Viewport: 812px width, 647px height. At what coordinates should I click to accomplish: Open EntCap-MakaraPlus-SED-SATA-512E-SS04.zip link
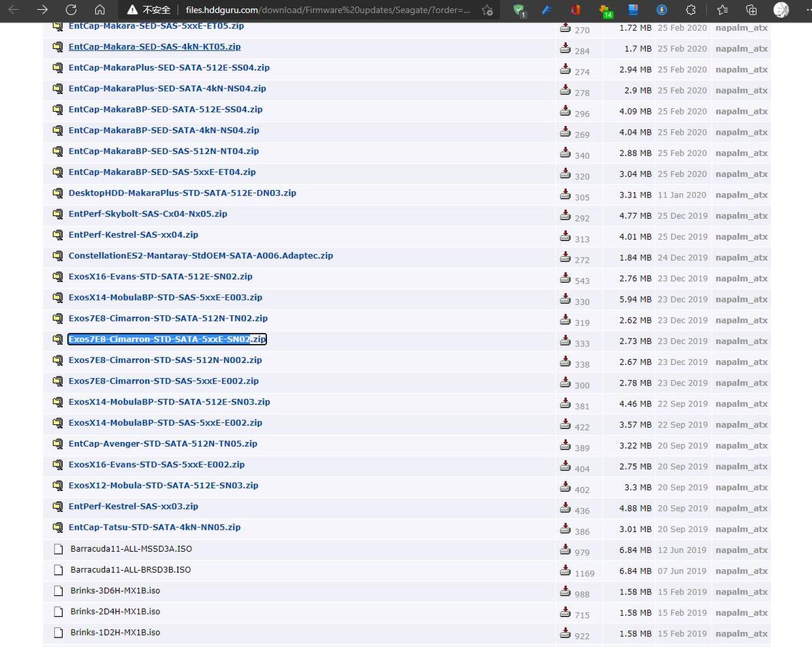pos(169,67)
